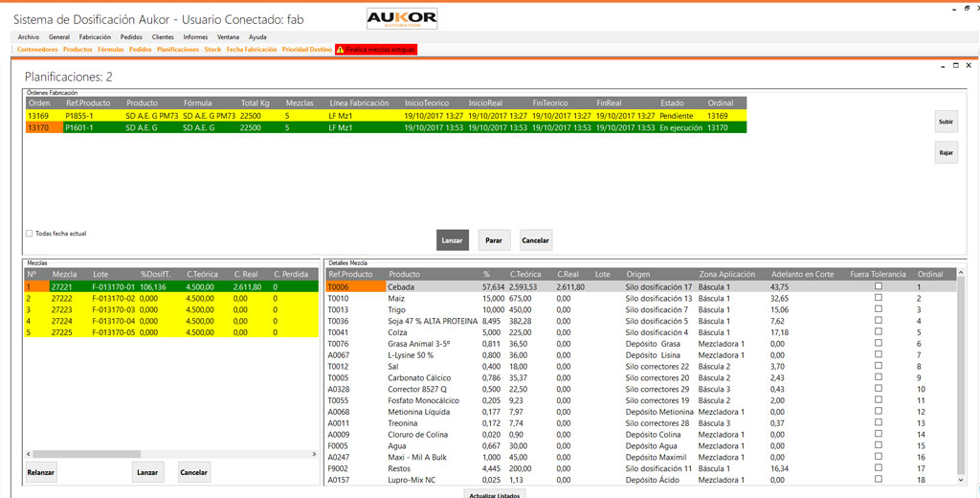Viewport: 980px width, 498px height.
Task: Click Lanzar in the Mezclas panel
Action: click(148, 472)
